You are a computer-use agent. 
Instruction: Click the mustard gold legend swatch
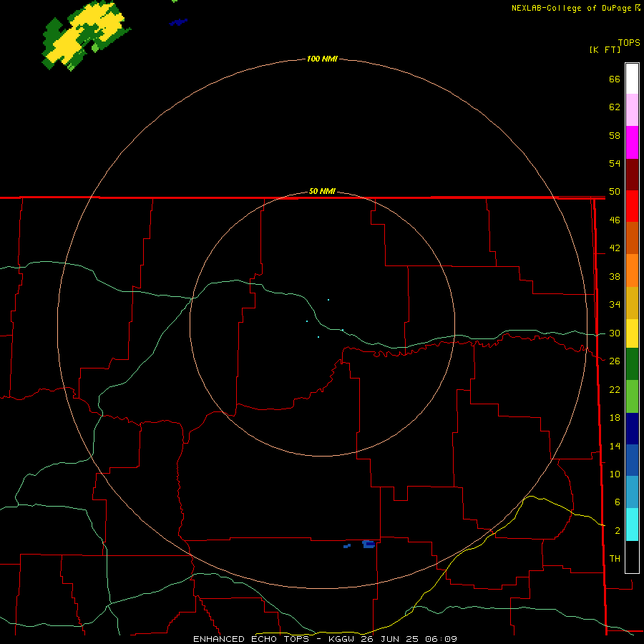coord(632,303)
